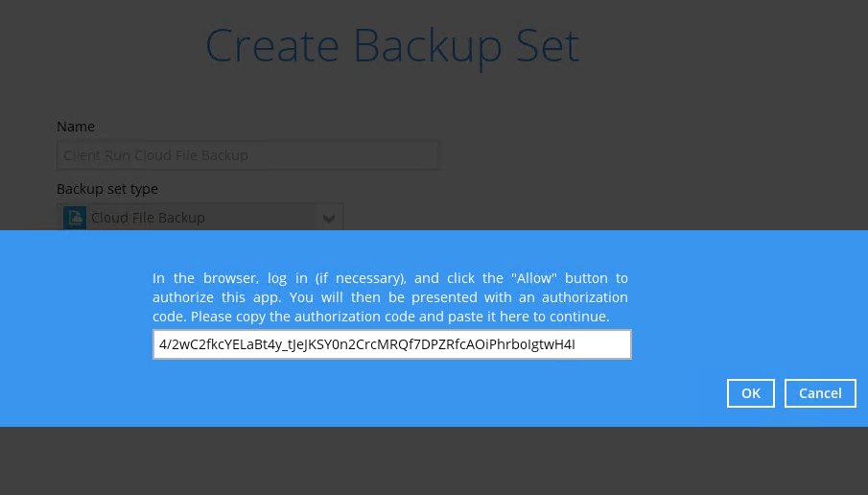
Task: Click the authorization instruction paragraph text
Action: tap(390, 297)
